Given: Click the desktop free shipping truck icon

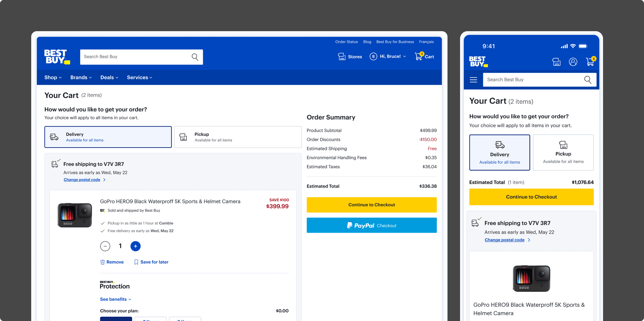Looking at the screenshot, I should pos(55,164).
